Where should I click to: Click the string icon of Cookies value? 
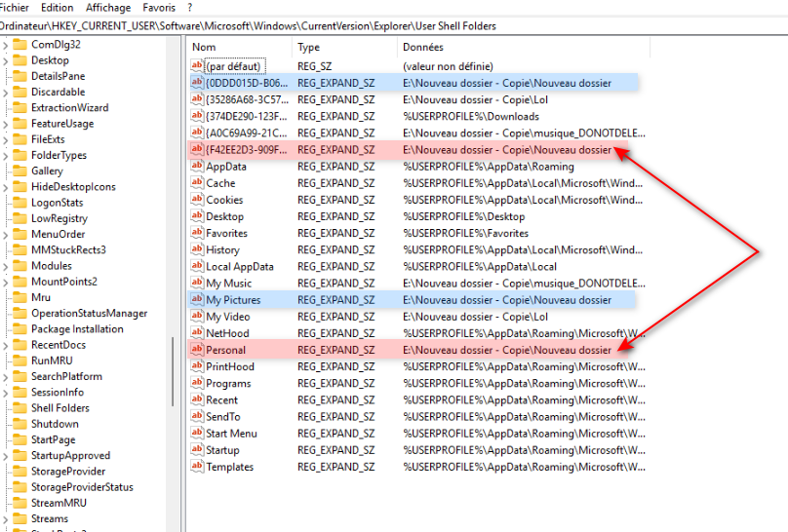pos(197,199)
